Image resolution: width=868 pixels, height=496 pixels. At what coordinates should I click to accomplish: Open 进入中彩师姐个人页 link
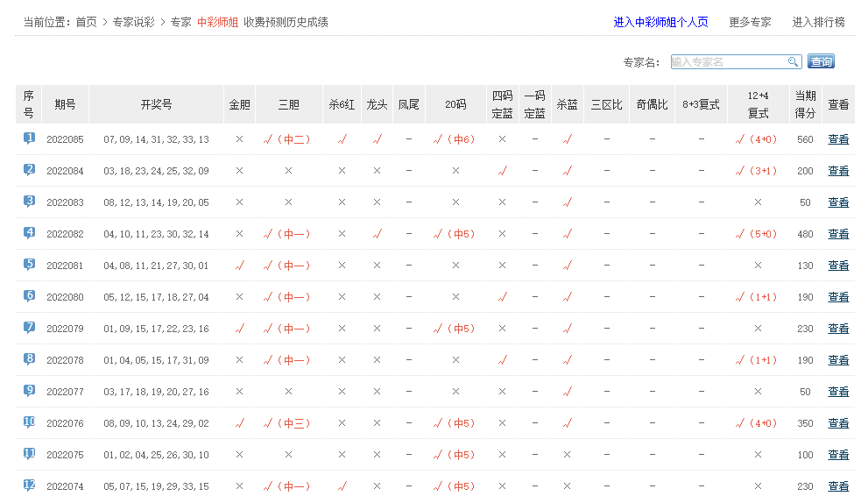[660, 23]
